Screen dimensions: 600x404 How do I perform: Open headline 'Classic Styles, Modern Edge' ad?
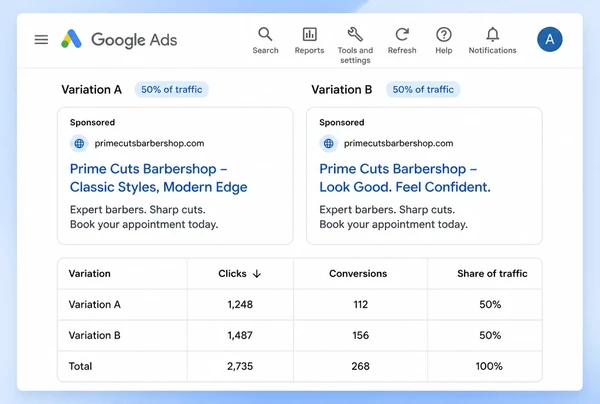click(x=158, y=187)
